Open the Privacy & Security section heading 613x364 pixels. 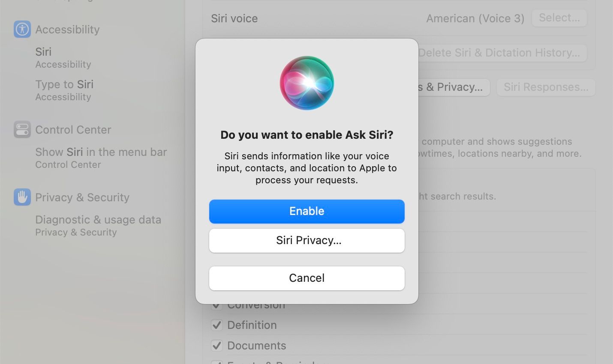[82, 197]
